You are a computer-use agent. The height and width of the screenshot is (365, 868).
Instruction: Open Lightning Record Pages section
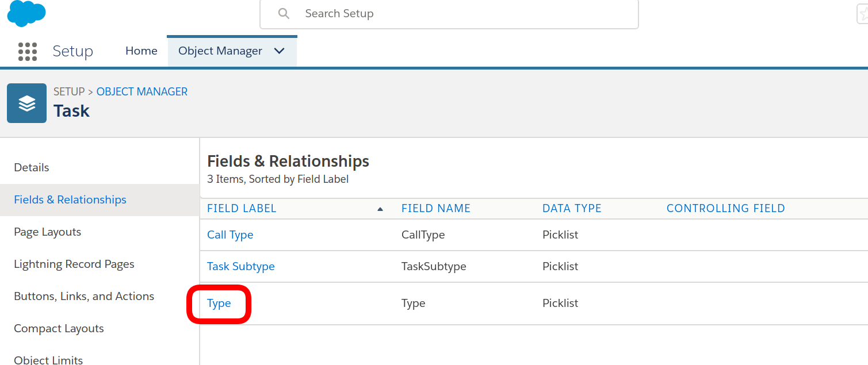click(x=74, y=264)
